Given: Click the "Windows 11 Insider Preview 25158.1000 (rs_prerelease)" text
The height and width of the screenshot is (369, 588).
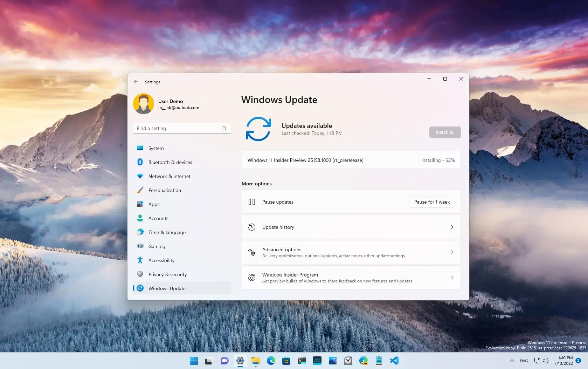Looking at the screenshot, I should pos(305,160).
